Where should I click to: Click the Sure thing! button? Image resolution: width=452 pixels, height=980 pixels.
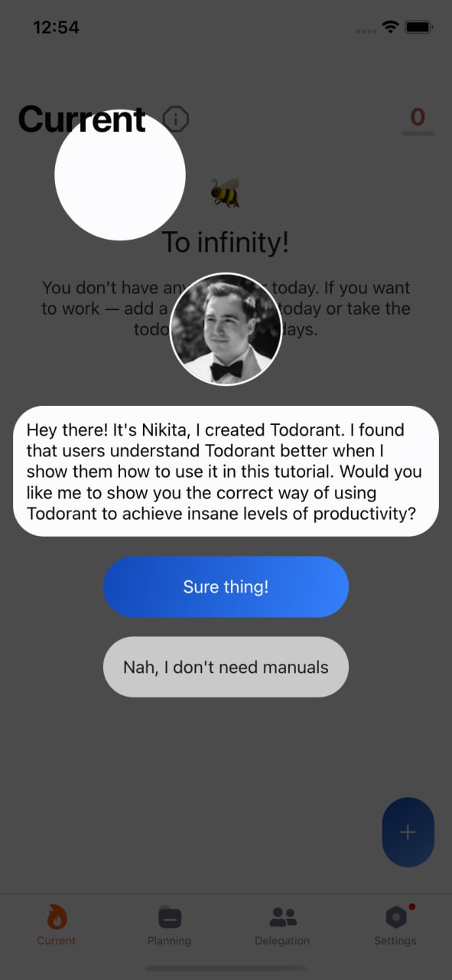tap(226, 587)
